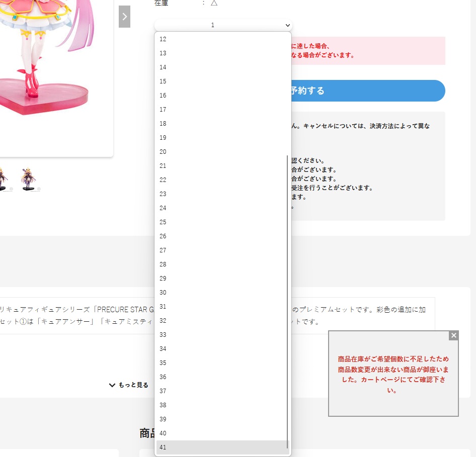Viewport: 476px width, 457px height.
Task: Expand description with もっと見る
Action: pyautogui.click(x=129, y=385)
